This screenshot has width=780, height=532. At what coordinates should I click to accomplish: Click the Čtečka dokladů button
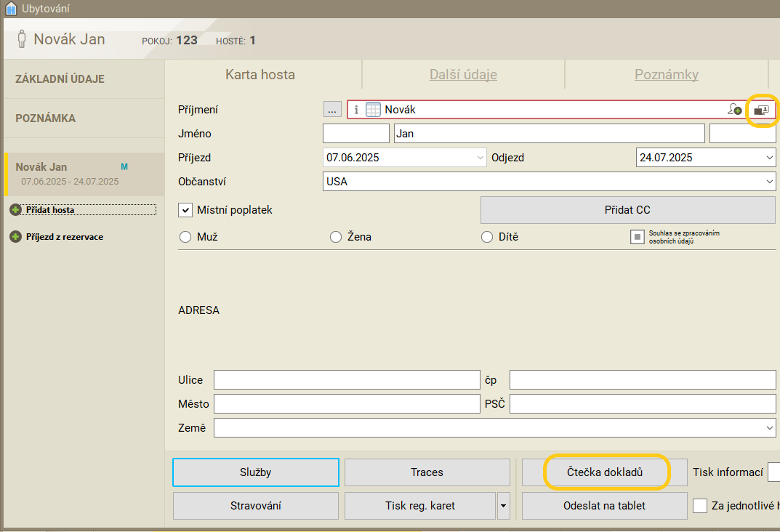tap(605, 472)
